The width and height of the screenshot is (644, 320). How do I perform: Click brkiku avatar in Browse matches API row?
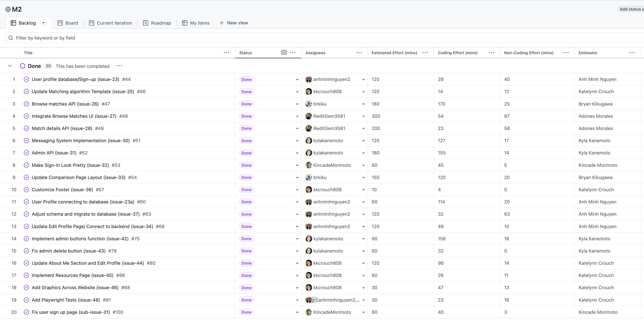point(309,104)
